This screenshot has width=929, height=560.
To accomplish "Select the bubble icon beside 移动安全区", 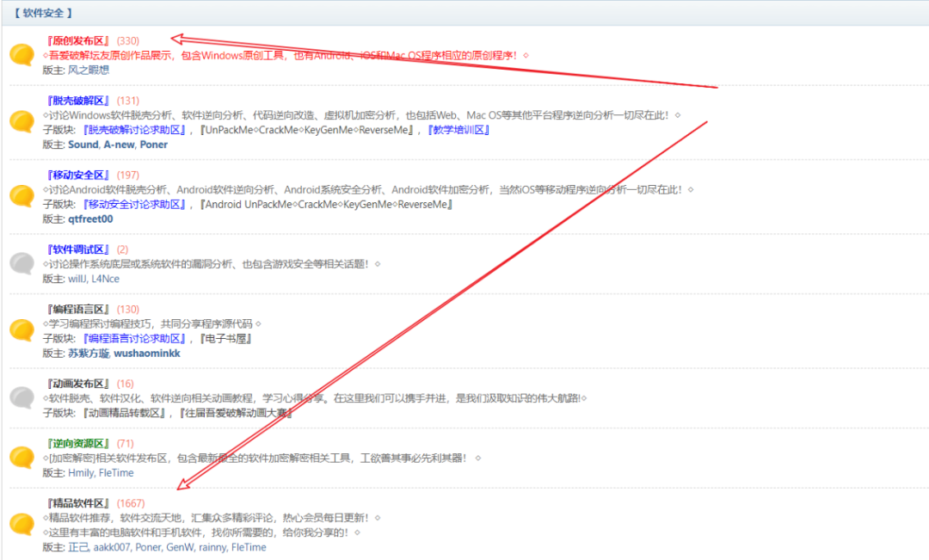I will point(22,196).
